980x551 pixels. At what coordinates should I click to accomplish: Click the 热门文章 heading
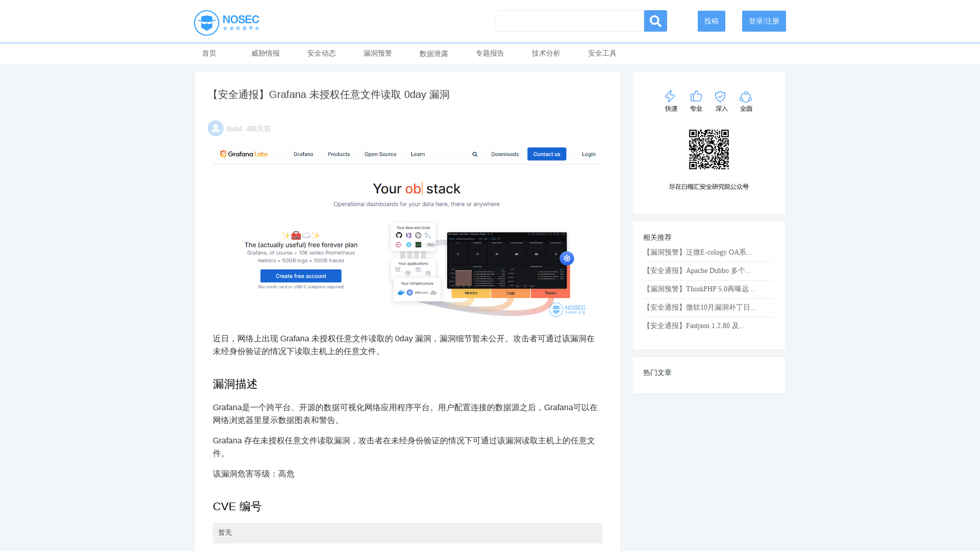[x=657, y=373]
